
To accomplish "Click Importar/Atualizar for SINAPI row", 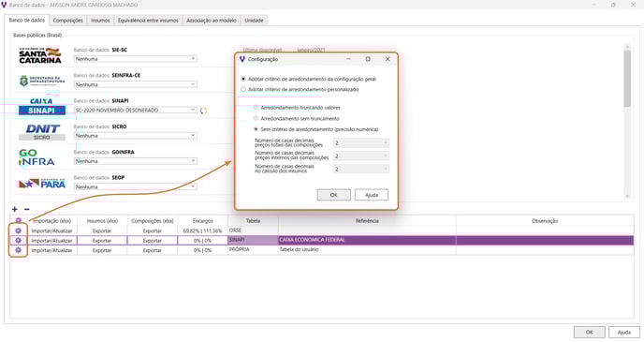I will [51, 241].
